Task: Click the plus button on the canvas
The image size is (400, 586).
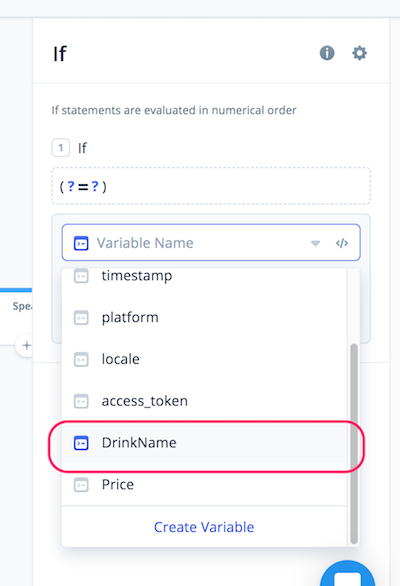Action: pyautogui.click(x=26, y=345)
